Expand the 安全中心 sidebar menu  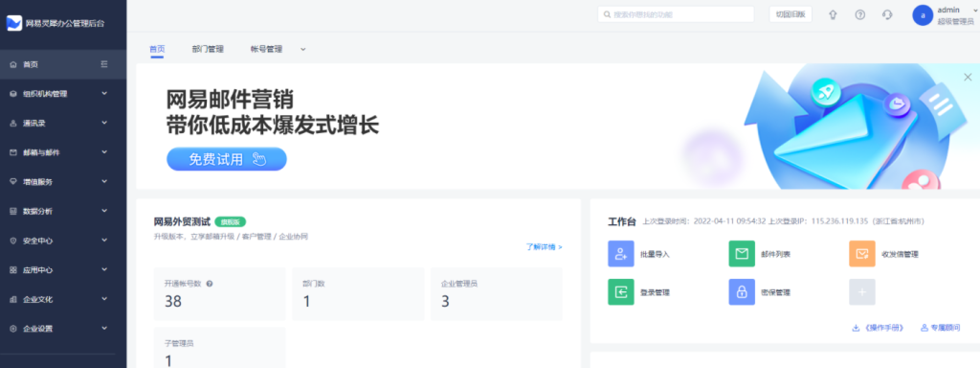point(63,241)
